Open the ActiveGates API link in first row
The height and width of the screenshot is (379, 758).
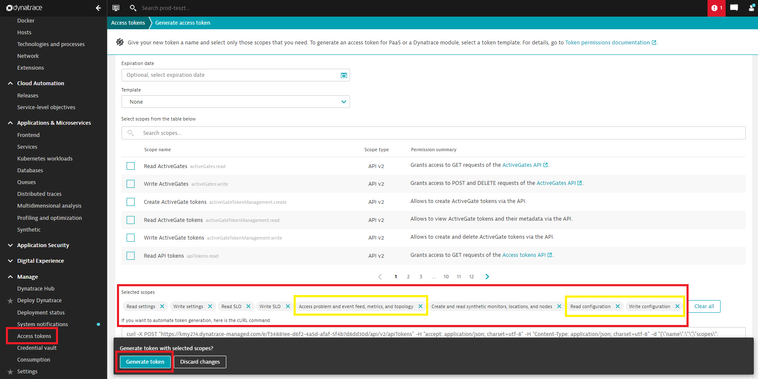point(525,165)
